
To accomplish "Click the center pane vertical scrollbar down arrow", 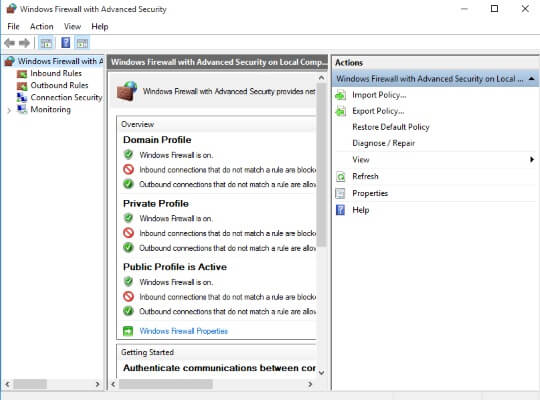I will 321,372.
